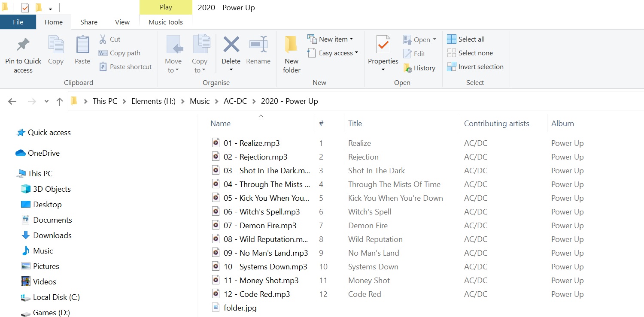Screen dimensions: 644x317
Task: Click the Cut scissors command
Action: click(x=109, y=39)
